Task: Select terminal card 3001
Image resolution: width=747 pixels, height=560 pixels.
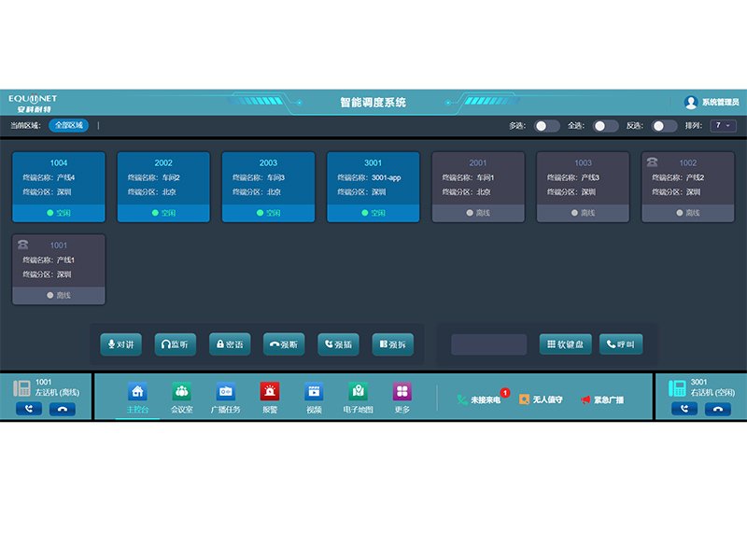Action: click(x=373, y=187)
